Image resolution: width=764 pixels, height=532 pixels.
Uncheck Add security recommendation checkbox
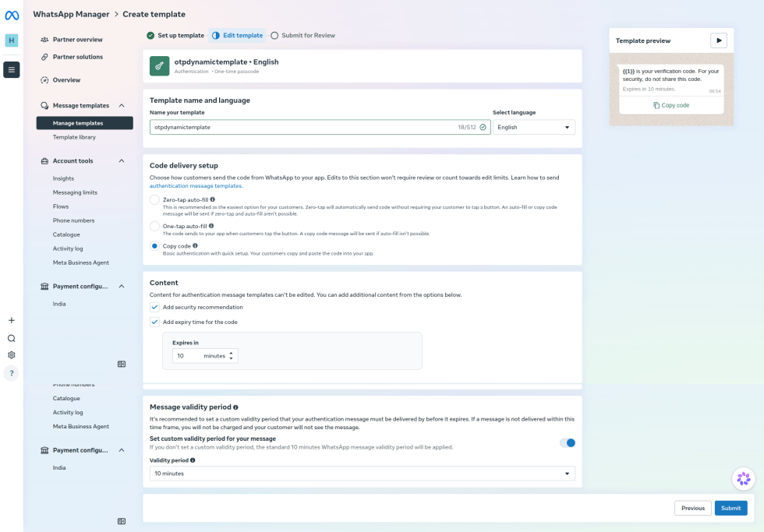coord(154,307)
